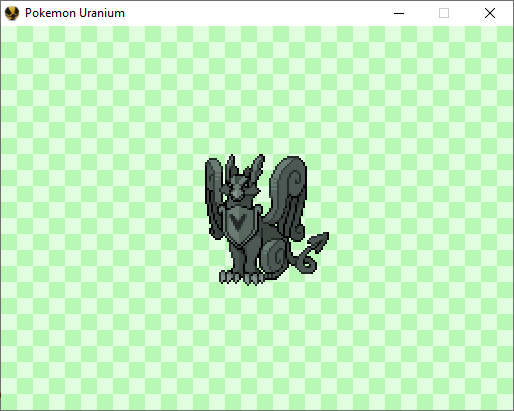Click the curled loop of the tail
The width and height of the screenshot is (514, 411).
click(x=307, y=263)
